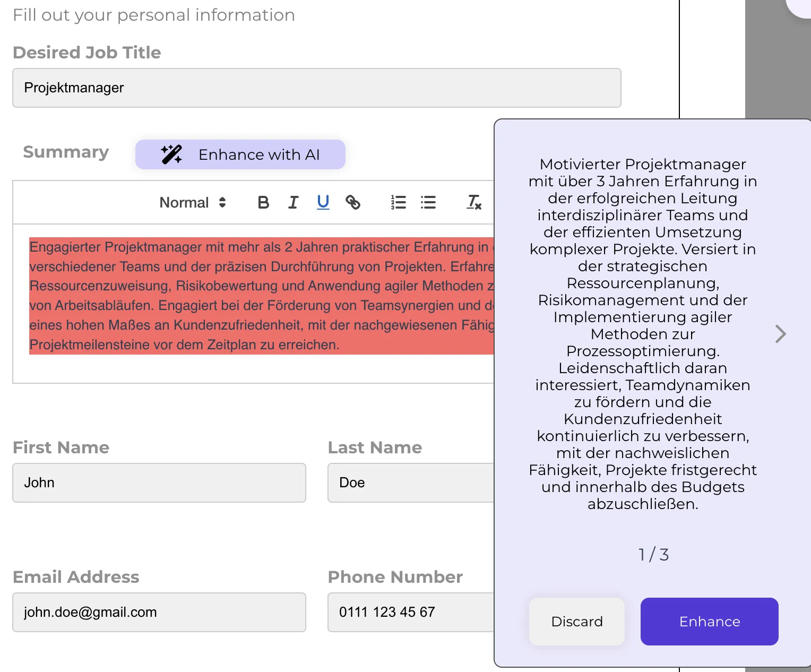Toggle italic text formatting

point(293,202)
